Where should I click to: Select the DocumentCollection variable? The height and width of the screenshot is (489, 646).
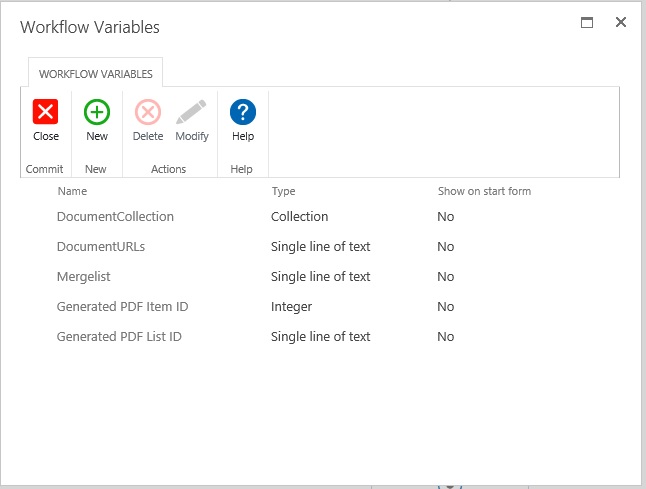pyautogui.click(x=115, y=217)
